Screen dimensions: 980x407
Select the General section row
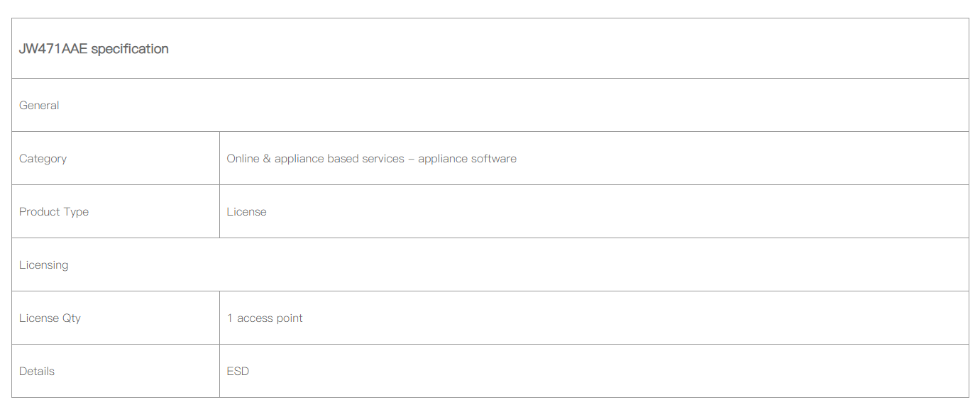(x=490, y=105)
